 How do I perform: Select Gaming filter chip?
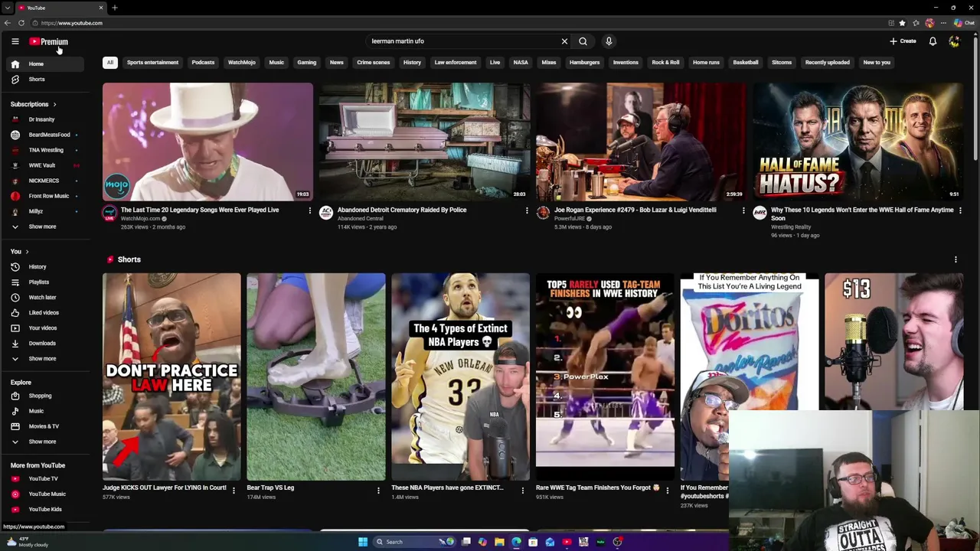(x=306, y=63)
